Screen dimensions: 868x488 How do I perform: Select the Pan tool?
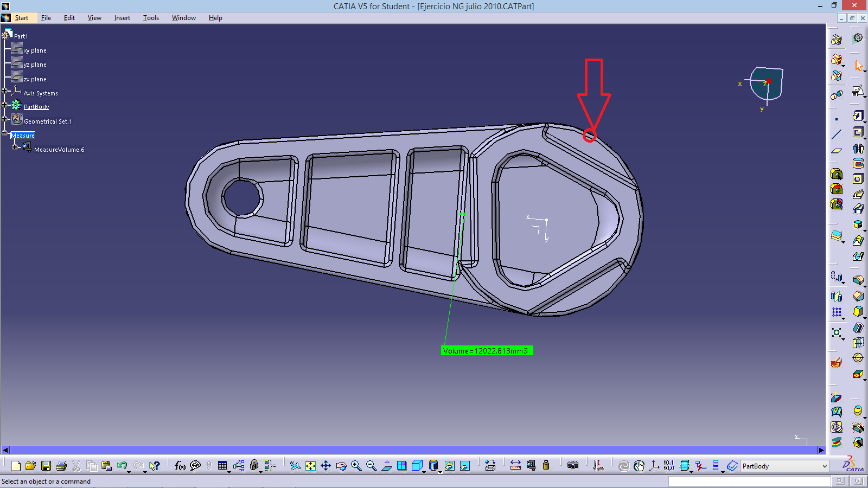point(325,466)
